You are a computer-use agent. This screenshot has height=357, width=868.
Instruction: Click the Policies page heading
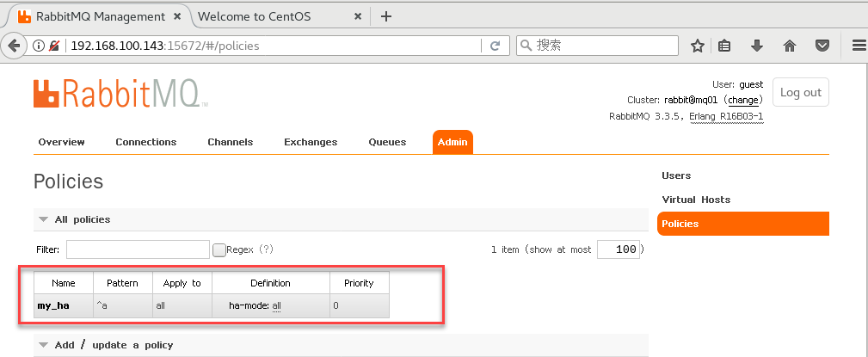pos(68,182)
